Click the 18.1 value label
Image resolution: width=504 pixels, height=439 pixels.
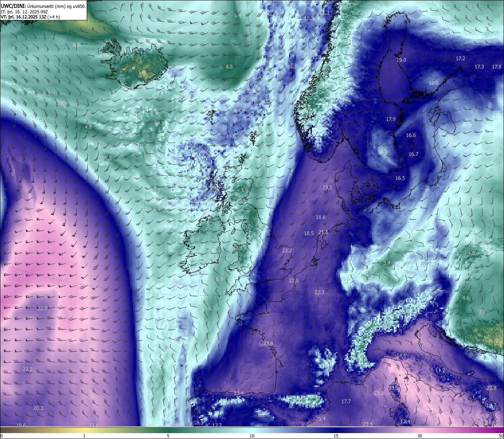199,422
